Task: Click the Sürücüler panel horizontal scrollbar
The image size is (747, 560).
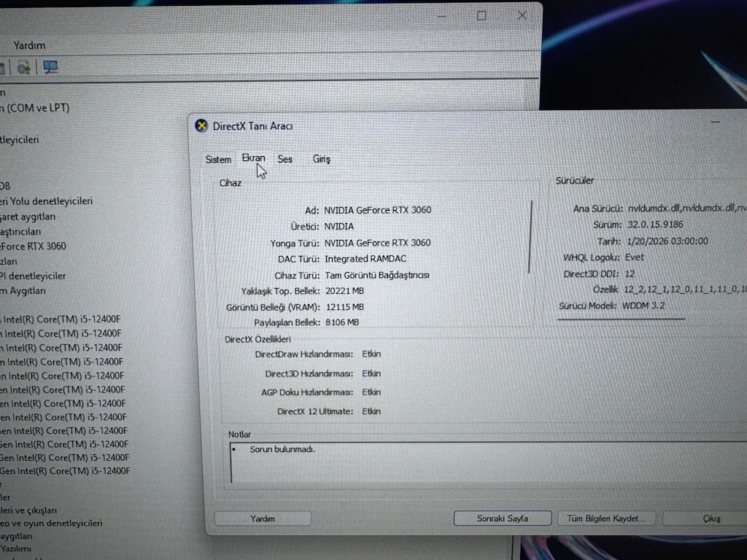Action: pos(622,319)
